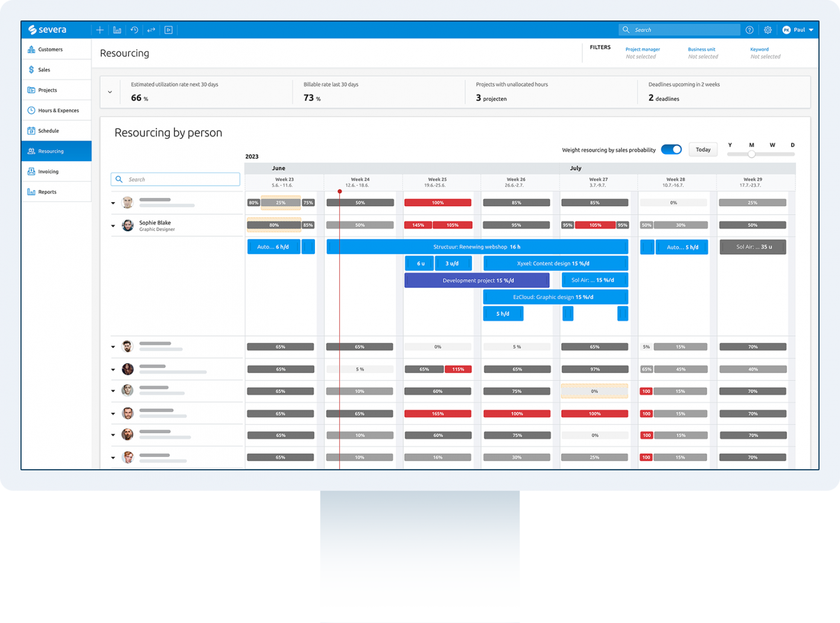The image size is (840, 623).
Task: Click the red today marker line dot
Action: [340, 191]
